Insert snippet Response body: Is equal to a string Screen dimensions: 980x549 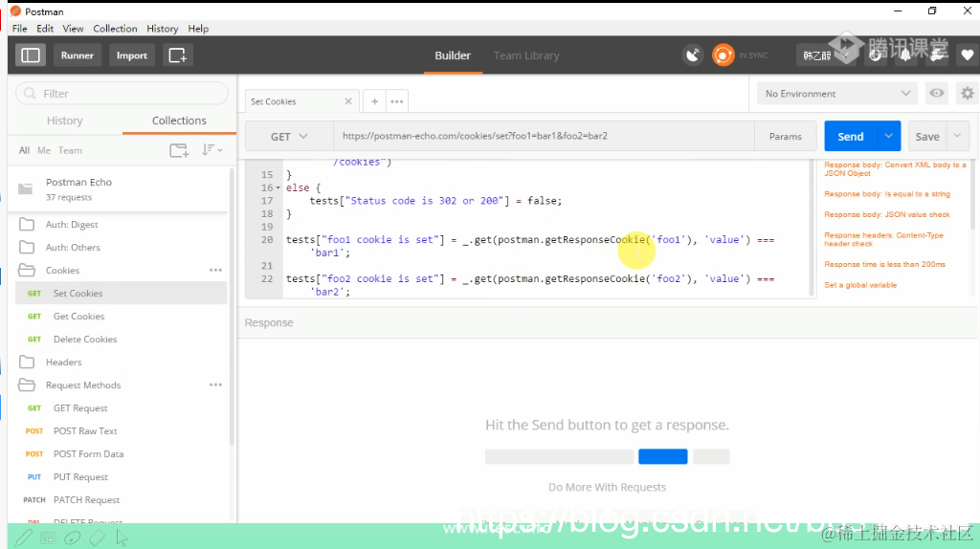pyautogui.click(x=887, y=193)
